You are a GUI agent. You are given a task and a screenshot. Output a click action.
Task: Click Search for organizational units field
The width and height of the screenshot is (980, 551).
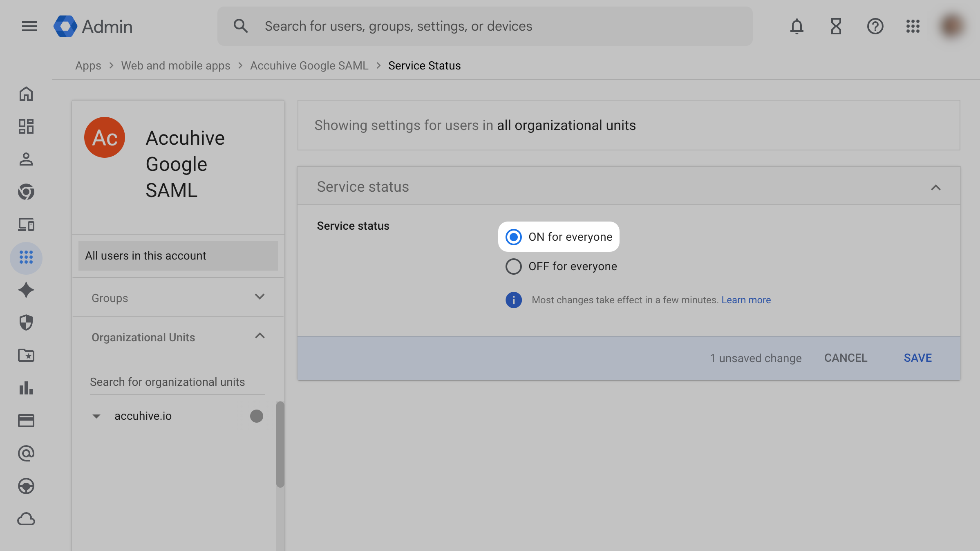click(x=177, y=382)
